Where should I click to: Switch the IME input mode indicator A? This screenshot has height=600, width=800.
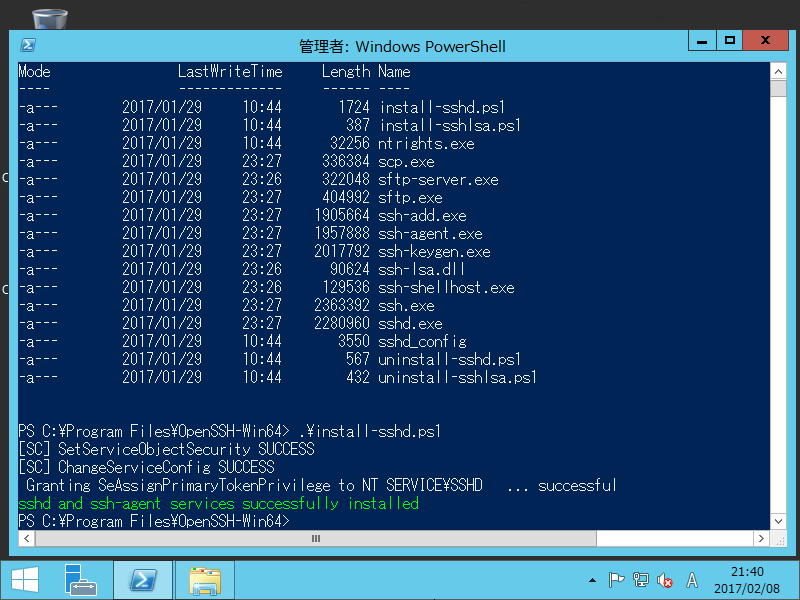coord(692,580)
